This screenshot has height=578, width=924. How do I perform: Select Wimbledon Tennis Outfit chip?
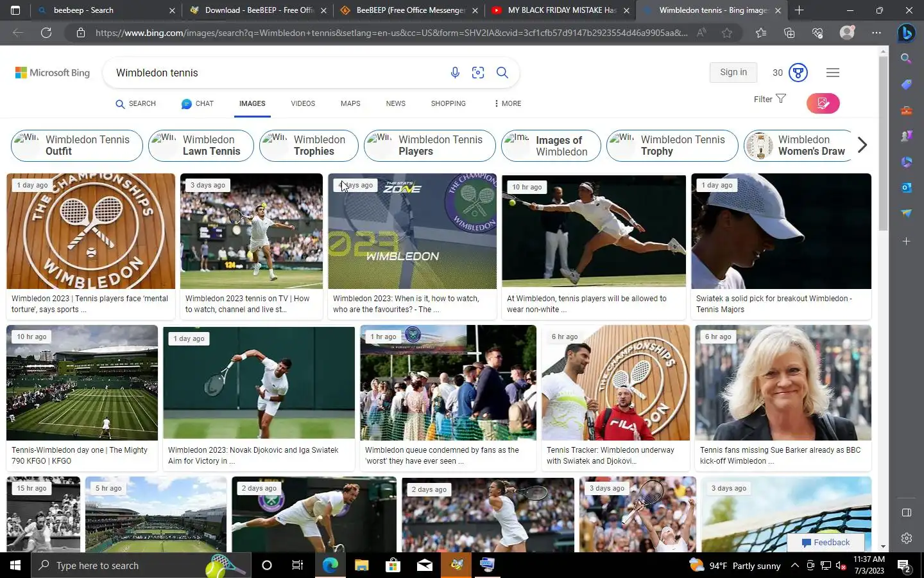pos(77,145)
